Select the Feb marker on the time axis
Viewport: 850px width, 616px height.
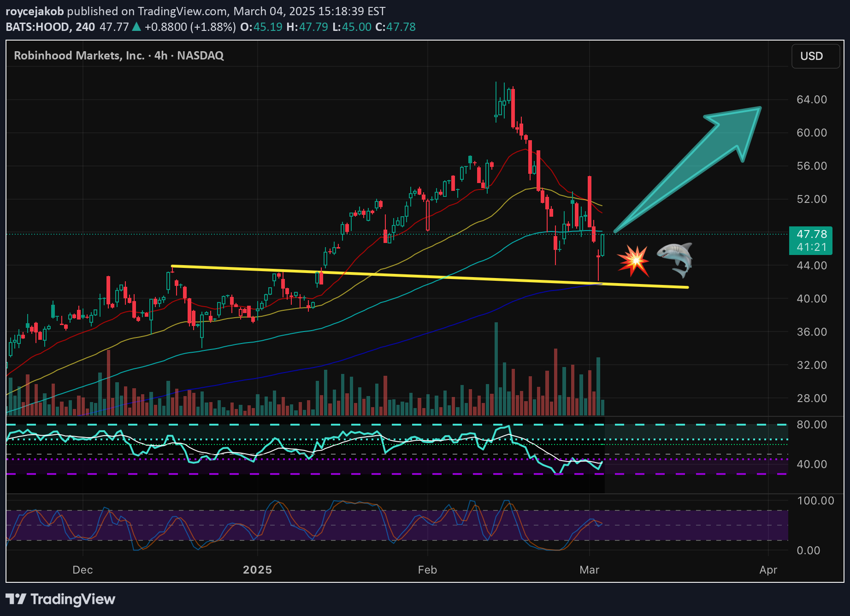(427, 570)
